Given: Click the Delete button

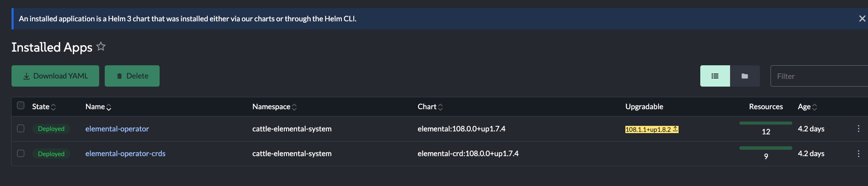Looking at the screenshot, I should (132, 76).
